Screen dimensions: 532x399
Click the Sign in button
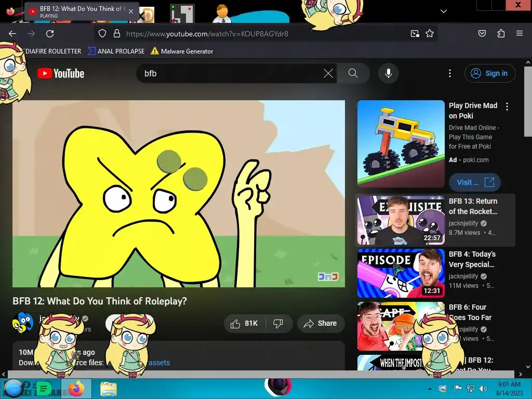coord(490,73)
